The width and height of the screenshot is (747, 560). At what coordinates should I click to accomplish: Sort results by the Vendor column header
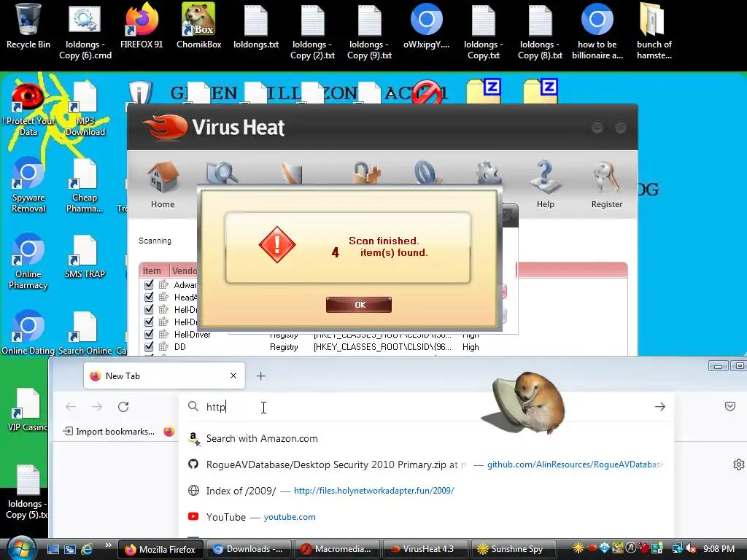184,271
